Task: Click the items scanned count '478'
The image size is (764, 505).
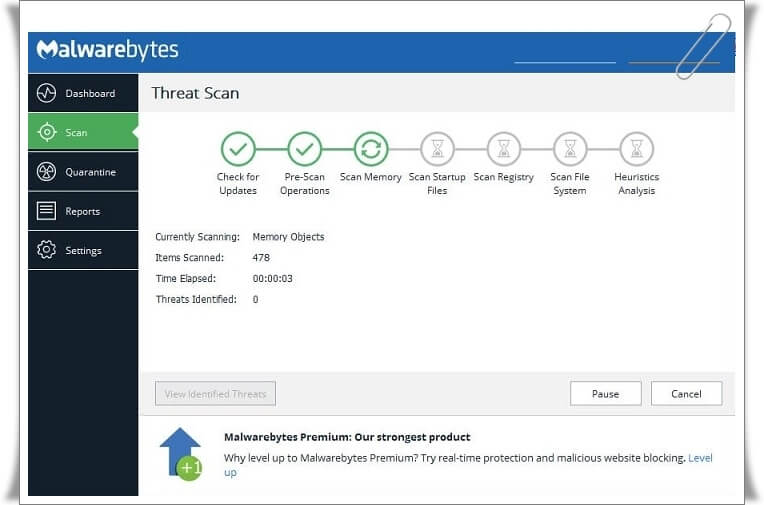Action: [261, 258]
